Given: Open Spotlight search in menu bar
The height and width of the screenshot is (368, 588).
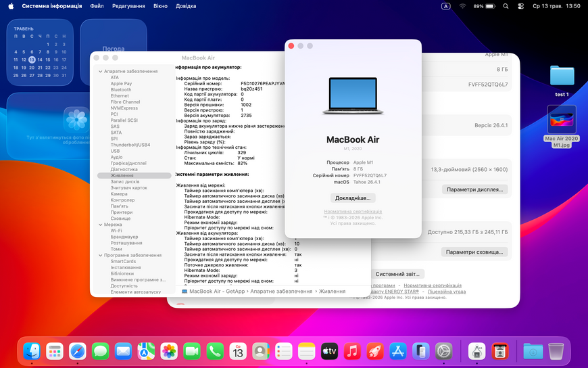Looking at the screenshot, I should (506, 6).
